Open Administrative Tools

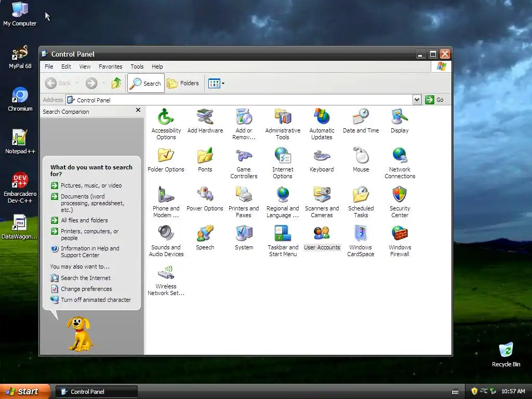click(x=283, y=124)
